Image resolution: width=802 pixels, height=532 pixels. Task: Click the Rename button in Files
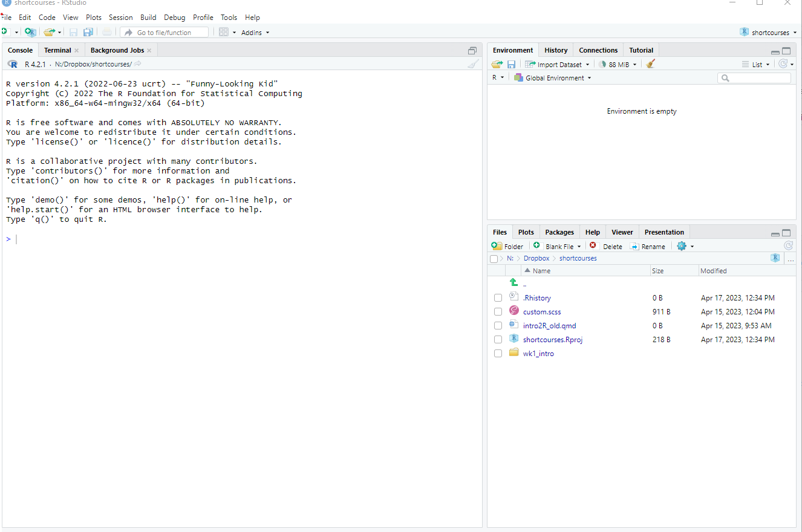pos(648,246)
